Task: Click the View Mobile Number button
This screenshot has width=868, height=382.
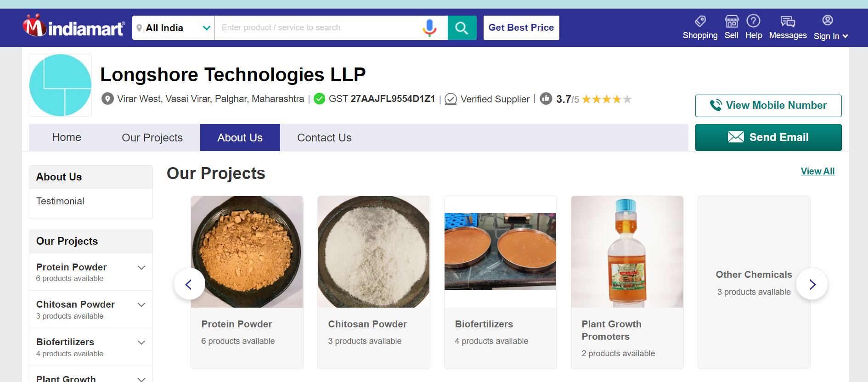Action: coord(768,106)
